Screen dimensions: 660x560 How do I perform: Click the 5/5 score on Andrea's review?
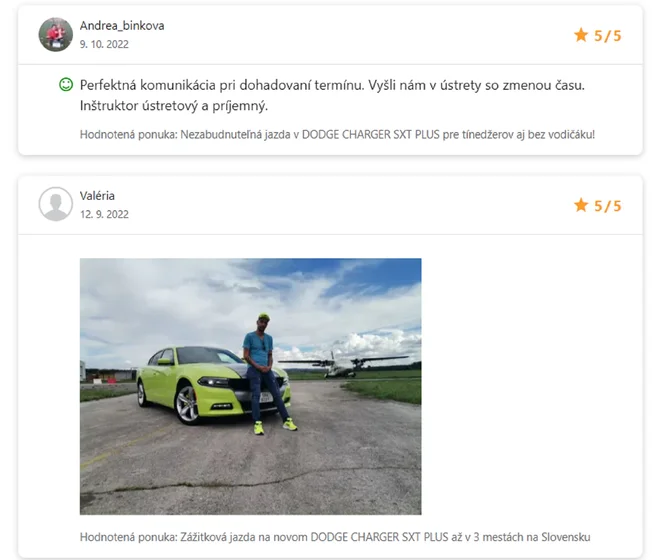pyautogui.click(x=607, y=36)
